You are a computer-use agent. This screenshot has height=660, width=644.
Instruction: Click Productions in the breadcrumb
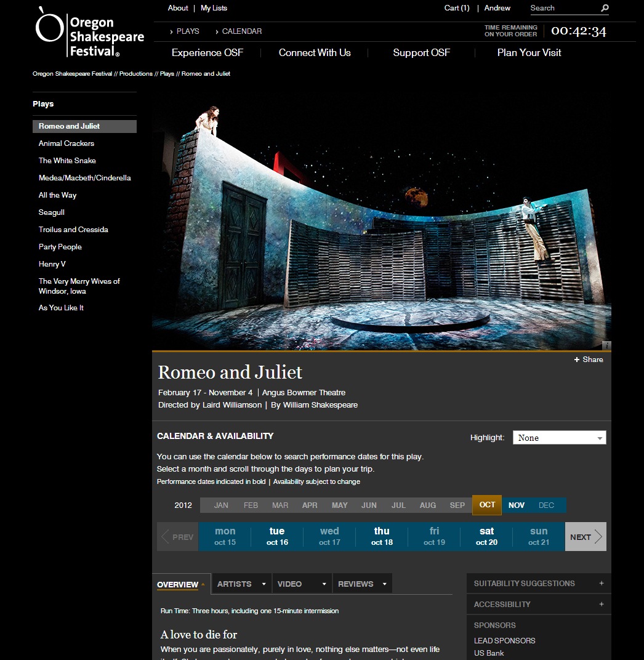pyautogui.click(x=136, y=74)
